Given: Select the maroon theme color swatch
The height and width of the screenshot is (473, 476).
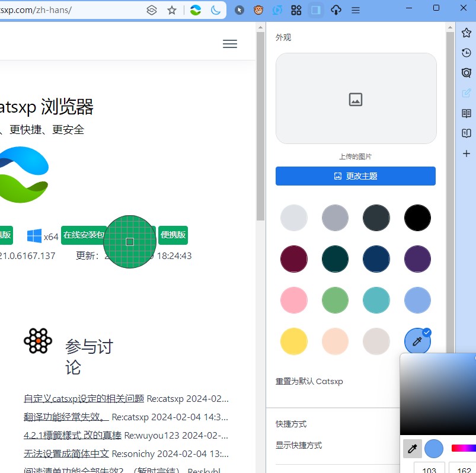Looking at the screenshot, I should pyautogui.click(x=294, y=259).
